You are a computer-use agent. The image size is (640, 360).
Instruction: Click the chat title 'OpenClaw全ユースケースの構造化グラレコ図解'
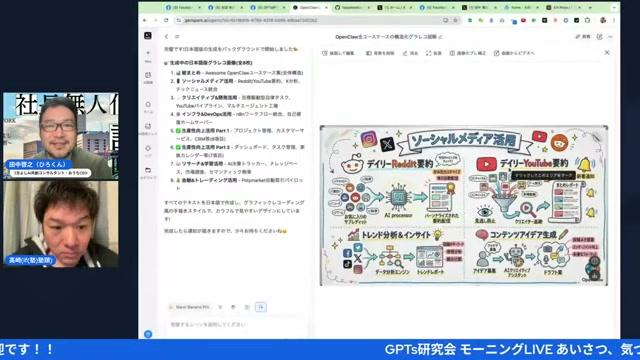point(386,37)
